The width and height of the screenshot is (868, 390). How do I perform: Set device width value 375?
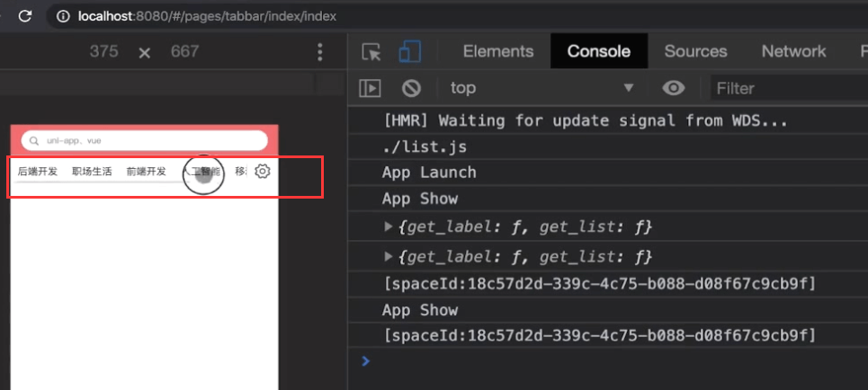(x=104, y=52)
